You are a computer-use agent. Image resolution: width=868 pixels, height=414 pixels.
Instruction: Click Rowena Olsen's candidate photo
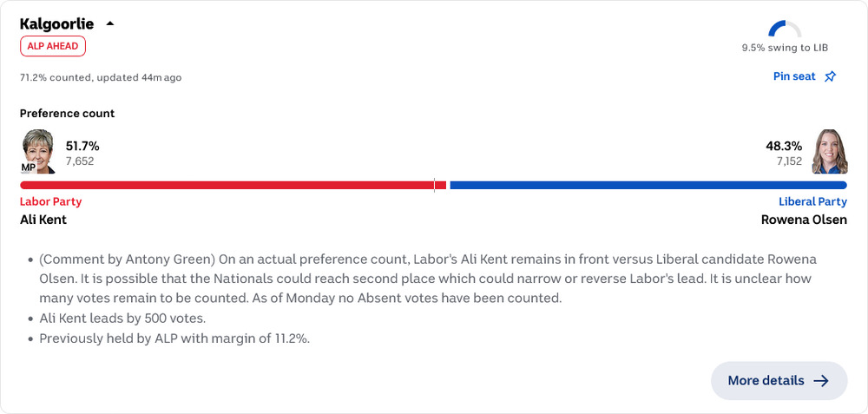tap(830, 152)
